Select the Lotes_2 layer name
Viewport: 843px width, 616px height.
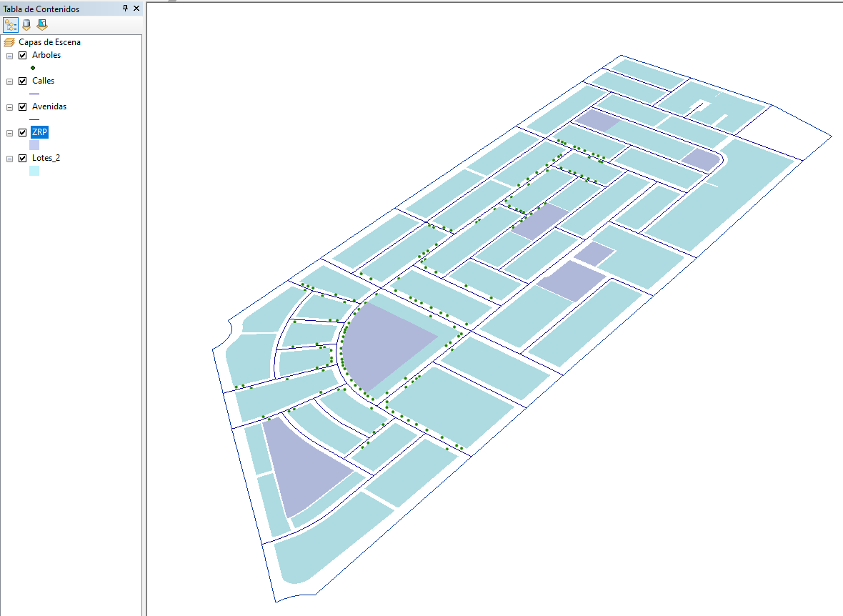point(46,158)
